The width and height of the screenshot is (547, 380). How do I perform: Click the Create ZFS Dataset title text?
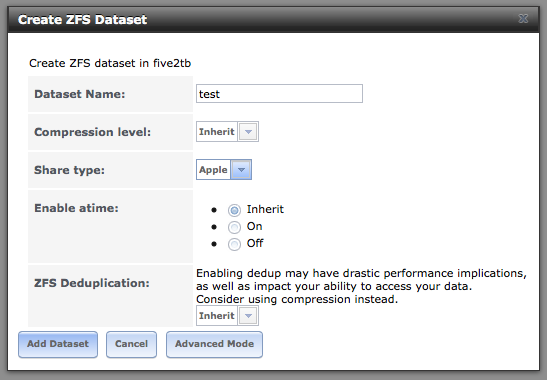pos(82,20)
